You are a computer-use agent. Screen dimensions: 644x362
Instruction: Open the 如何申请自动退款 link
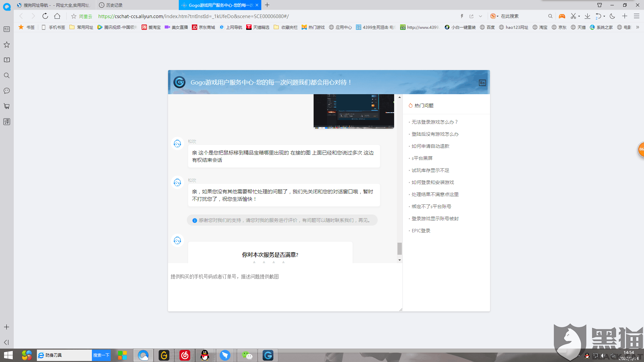[430, 146]
